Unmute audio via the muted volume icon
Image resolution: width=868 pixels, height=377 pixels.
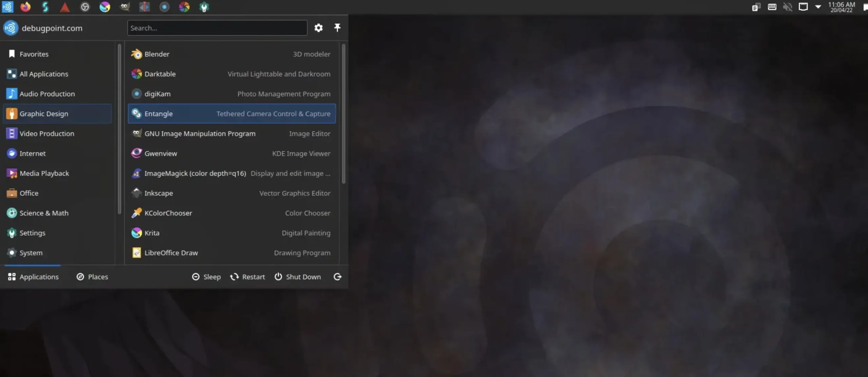(787, 7)
